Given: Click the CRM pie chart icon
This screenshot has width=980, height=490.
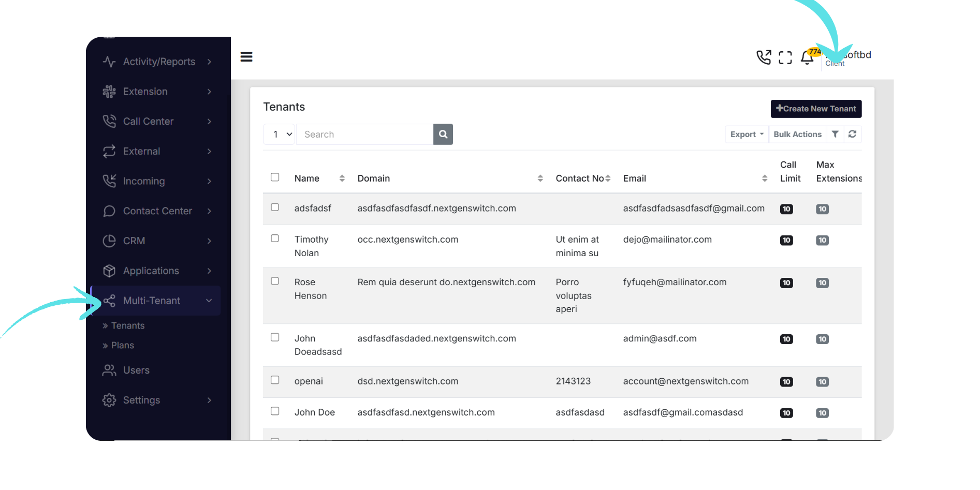Looking at the screenshot, I should pos(109,241).
